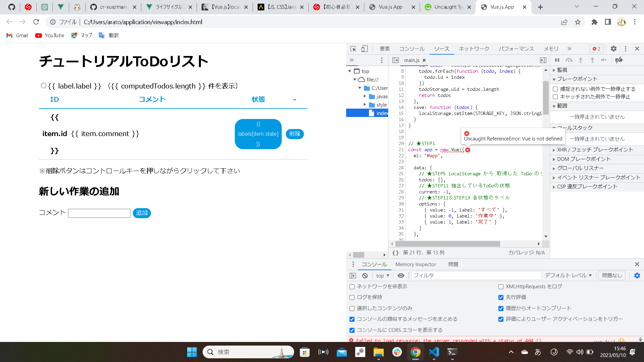Click the pretty print braces icon
644x362 pixels.
395,253
